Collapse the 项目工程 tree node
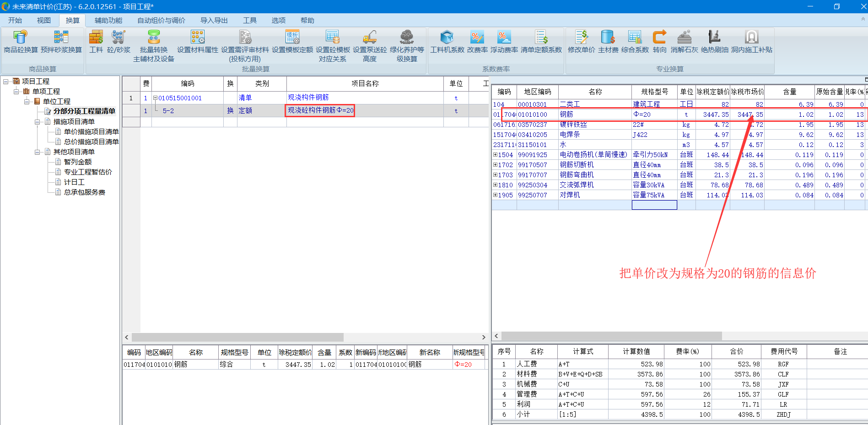 point(6,82)
